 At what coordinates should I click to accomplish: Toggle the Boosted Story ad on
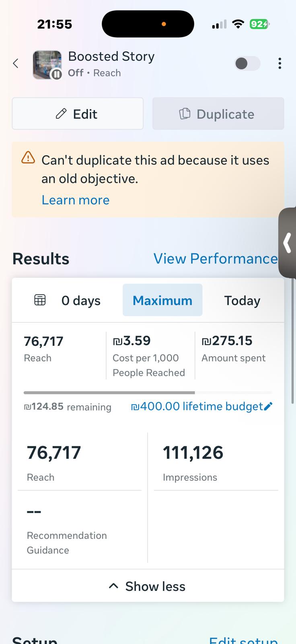[x=247, y=64]
